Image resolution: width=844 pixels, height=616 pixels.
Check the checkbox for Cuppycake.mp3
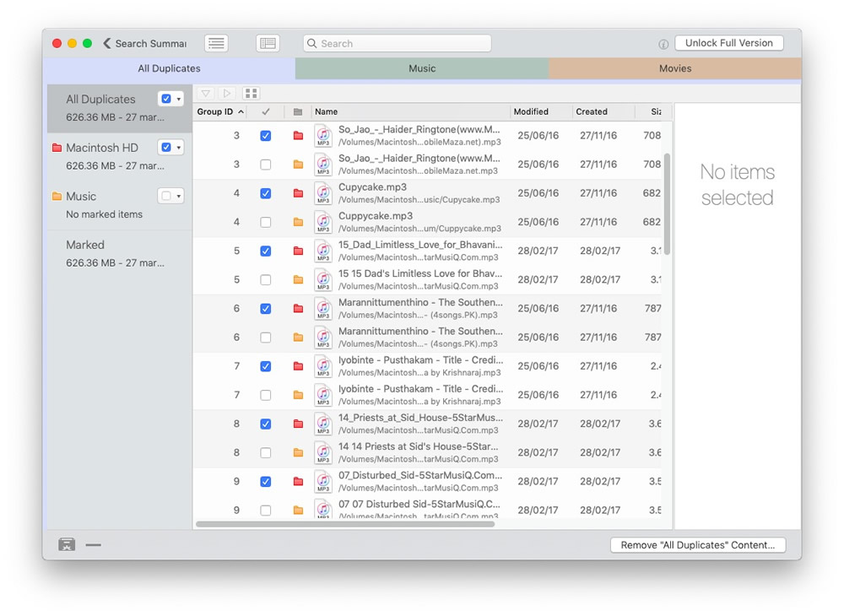[x=266, y=222]
